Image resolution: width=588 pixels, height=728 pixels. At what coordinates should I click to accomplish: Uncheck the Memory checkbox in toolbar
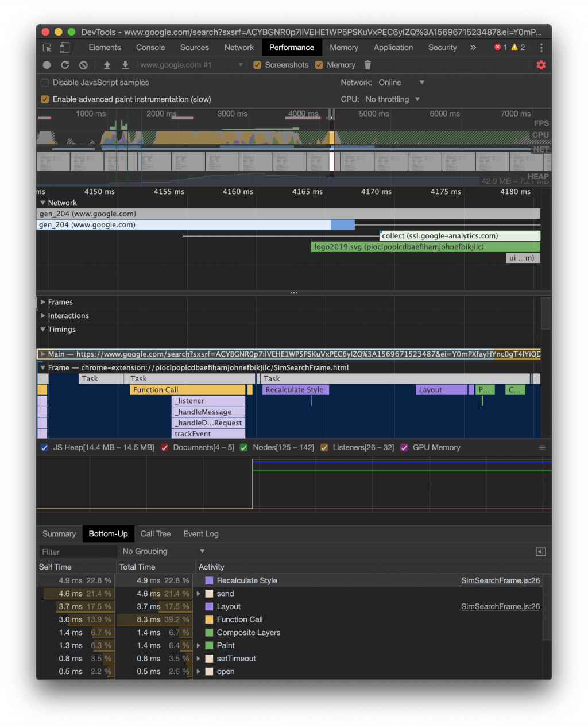click(x=319, y=65)
